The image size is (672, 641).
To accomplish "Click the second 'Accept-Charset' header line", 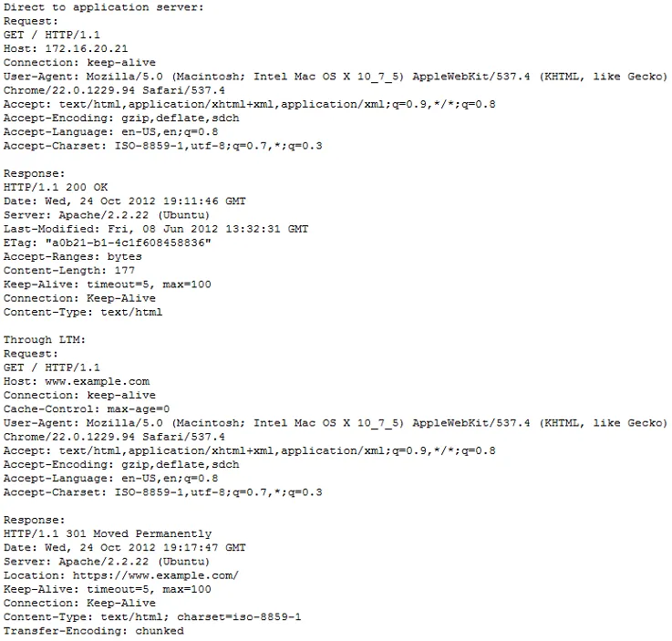I will coord(163,492).
